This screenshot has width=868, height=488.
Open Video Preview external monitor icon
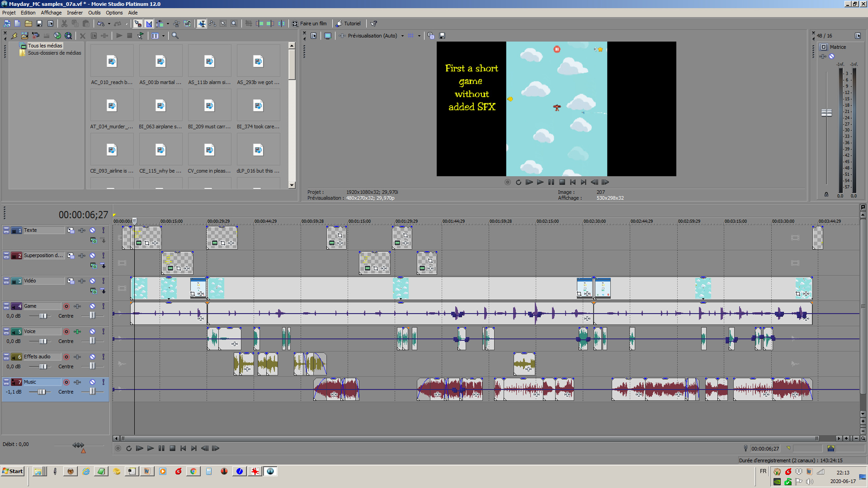click(328, 36)
